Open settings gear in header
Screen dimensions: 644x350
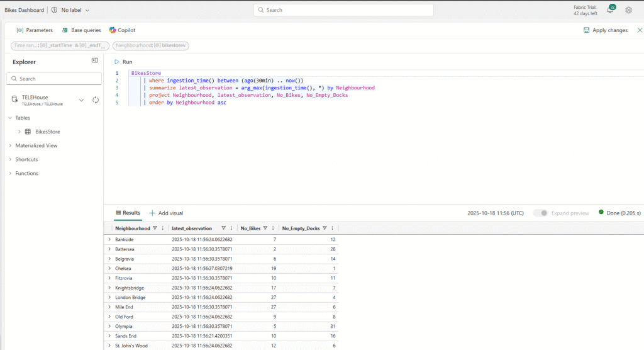[628, 10]
